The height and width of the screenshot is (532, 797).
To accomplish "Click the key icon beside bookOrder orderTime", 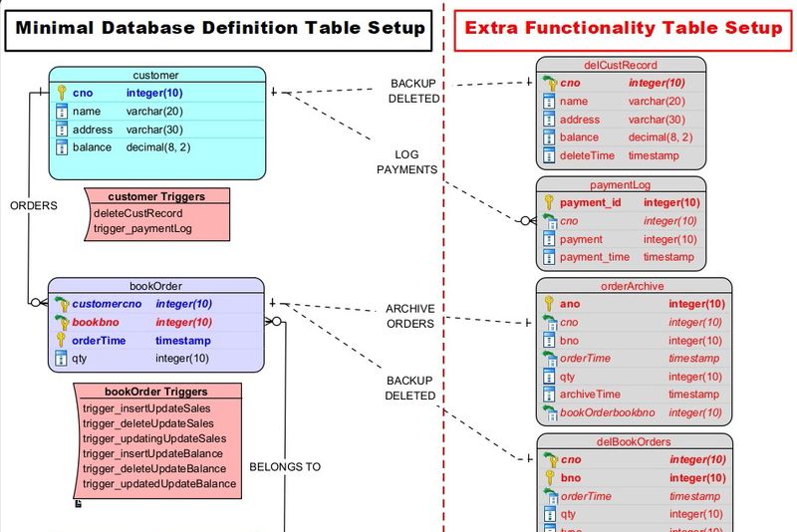I will 61,341.
